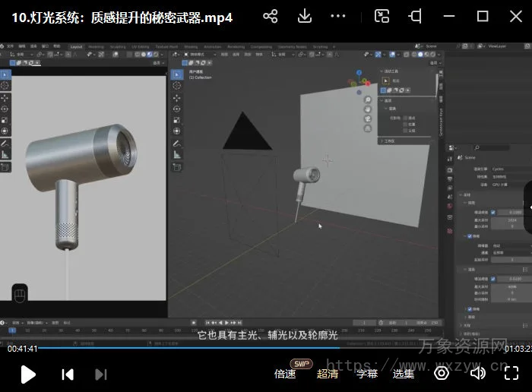Click the Rotate tool in left viewport

coord(5,109)
